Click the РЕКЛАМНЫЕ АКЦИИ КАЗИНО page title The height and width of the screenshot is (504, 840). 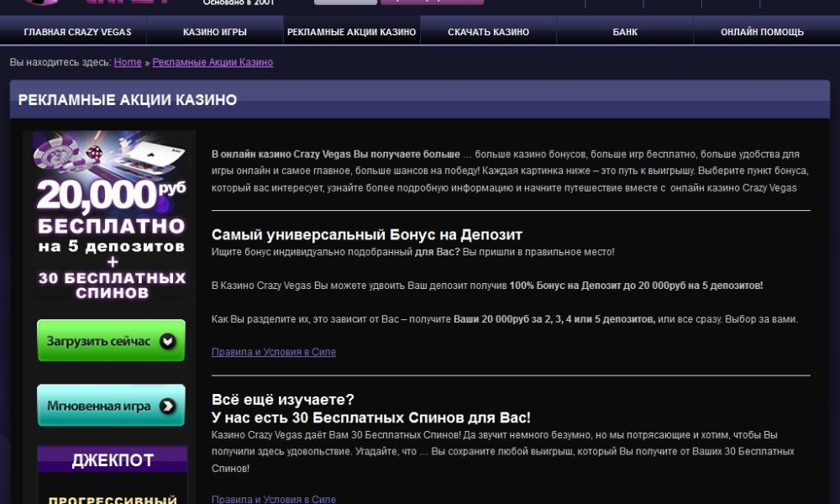[x=128, y=100]
